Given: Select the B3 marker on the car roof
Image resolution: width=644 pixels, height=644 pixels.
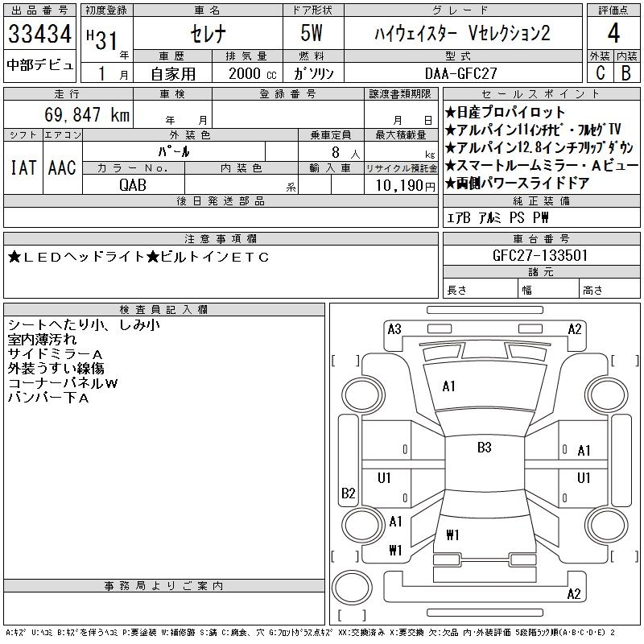Looking at the screenshot, I should point(484,448).
